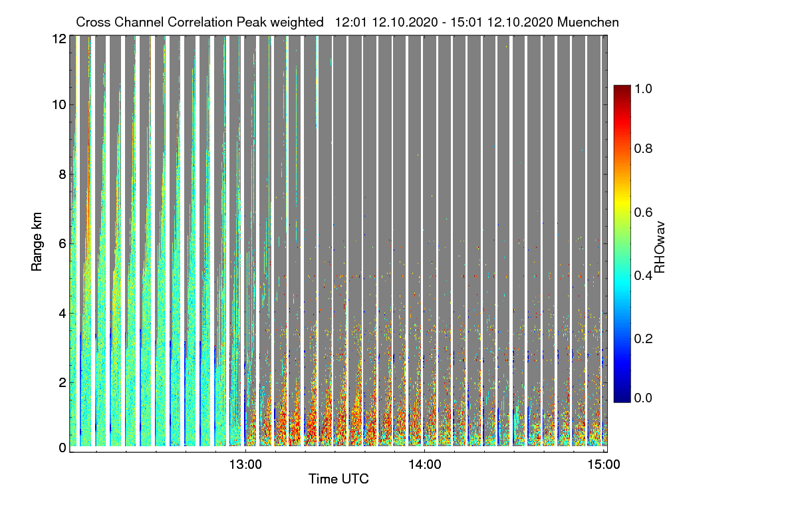798x532 pixels.
Task: Click the '6' range axis tick label
Action: (63, 243)
